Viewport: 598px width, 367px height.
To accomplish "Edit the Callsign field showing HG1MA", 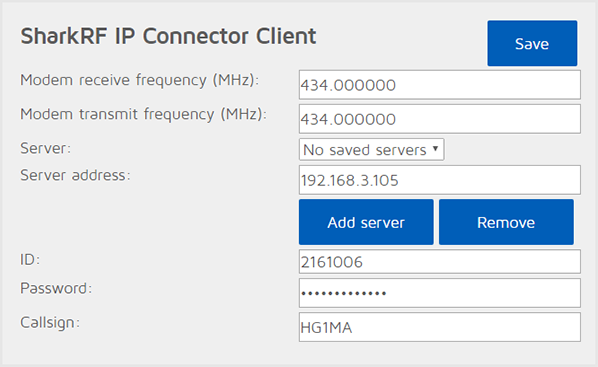I will coord(440,327).
